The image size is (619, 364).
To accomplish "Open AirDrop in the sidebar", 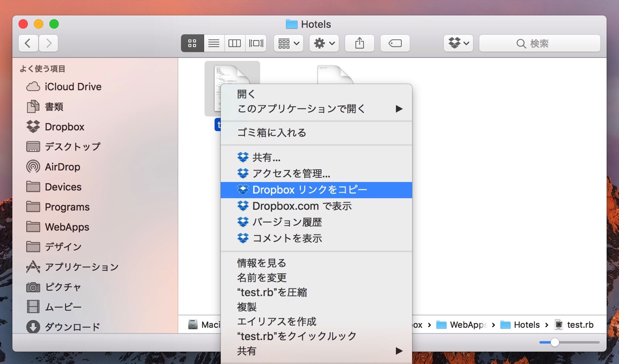I will (x=53, y=167).
